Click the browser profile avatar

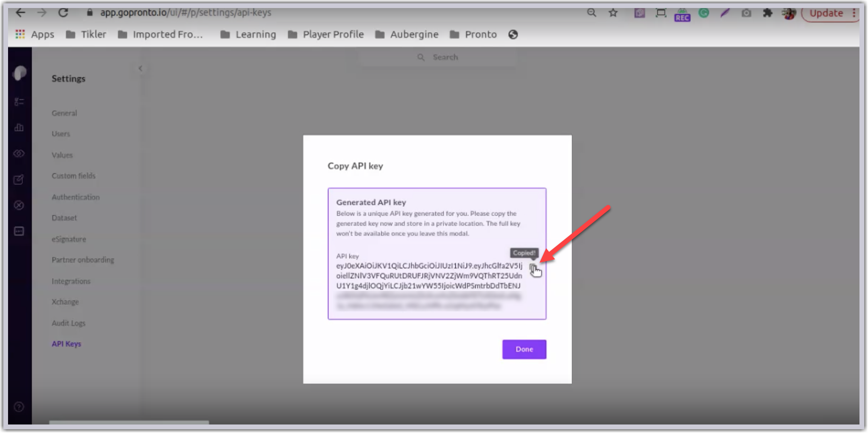[x=789, y=13]
